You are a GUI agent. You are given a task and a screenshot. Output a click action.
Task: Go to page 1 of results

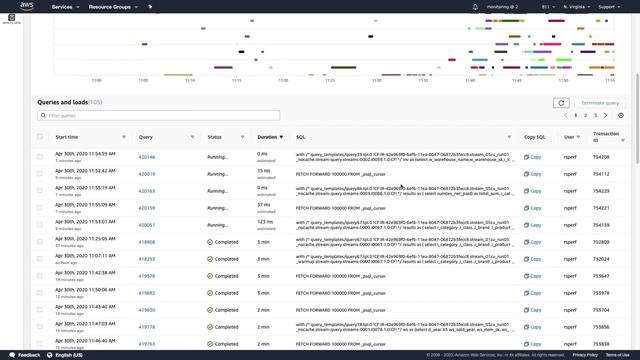[576, 116]
